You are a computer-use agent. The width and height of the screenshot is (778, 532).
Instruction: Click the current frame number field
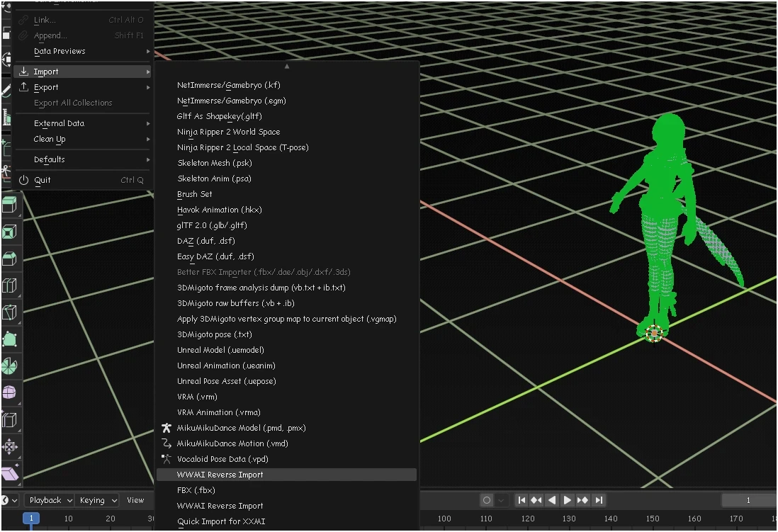(748, 500)
